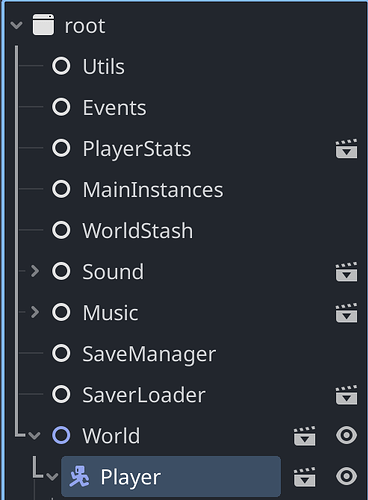Expand the Sound node children
The width and height of the screenshot is (368, 500).
[x=35, y=271]
